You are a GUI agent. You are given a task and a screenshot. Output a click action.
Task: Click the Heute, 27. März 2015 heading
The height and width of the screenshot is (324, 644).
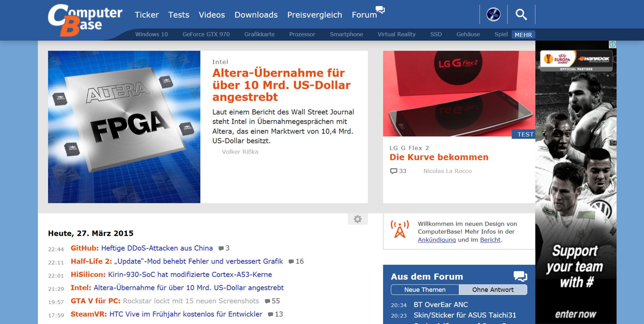click(91, 233)
